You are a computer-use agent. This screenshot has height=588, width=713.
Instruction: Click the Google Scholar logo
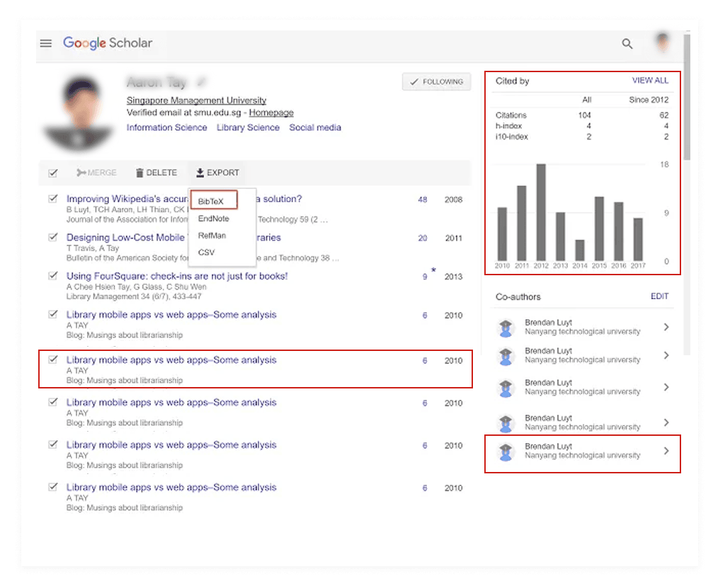108,43
